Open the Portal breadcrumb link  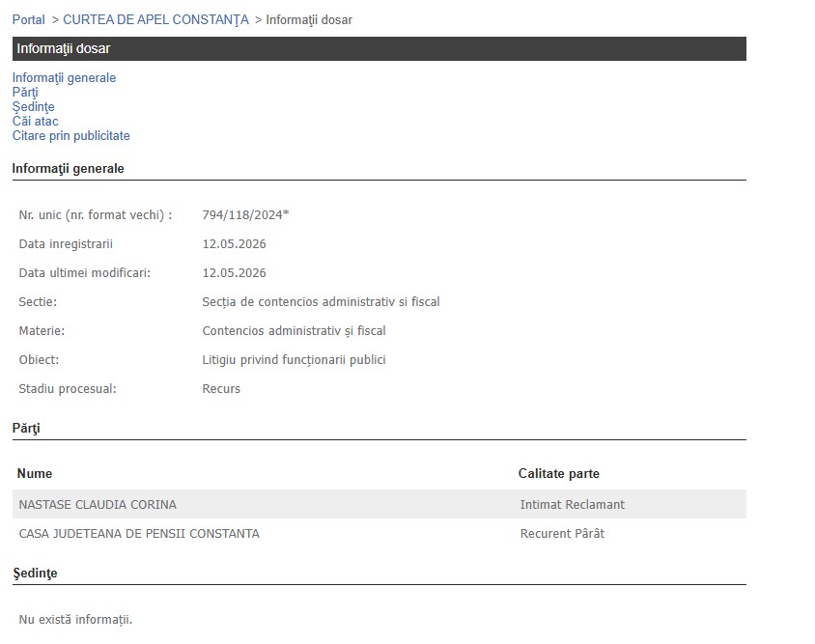29,19
